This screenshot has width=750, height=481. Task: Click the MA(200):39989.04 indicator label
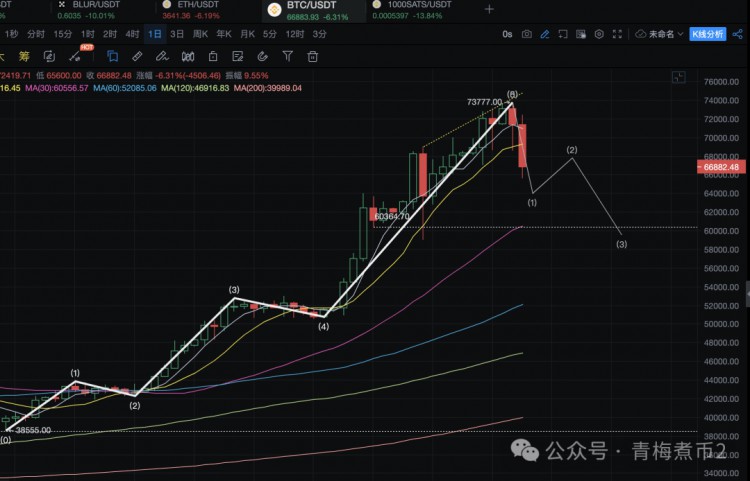point(268,88)
